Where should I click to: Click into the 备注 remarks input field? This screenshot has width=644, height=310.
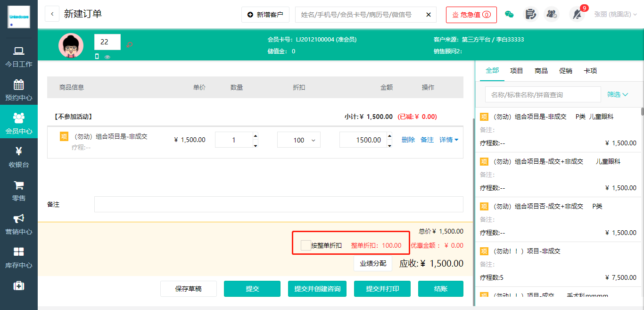coord(279,204)
